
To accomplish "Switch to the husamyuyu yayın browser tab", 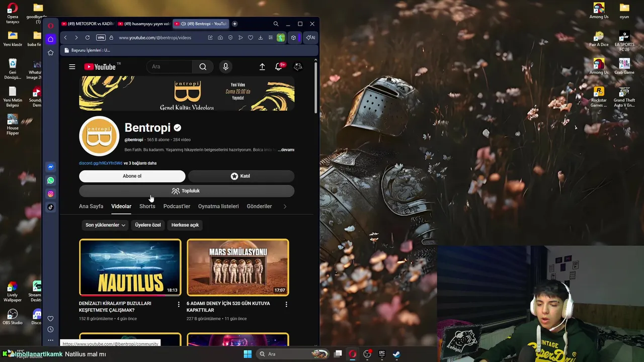I will (144, 24).
